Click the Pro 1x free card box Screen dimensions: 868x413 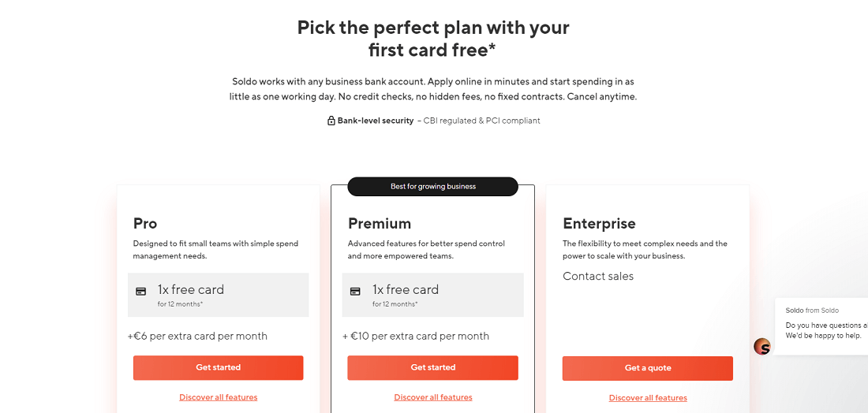pyautogui.click(x=218, y=295)
